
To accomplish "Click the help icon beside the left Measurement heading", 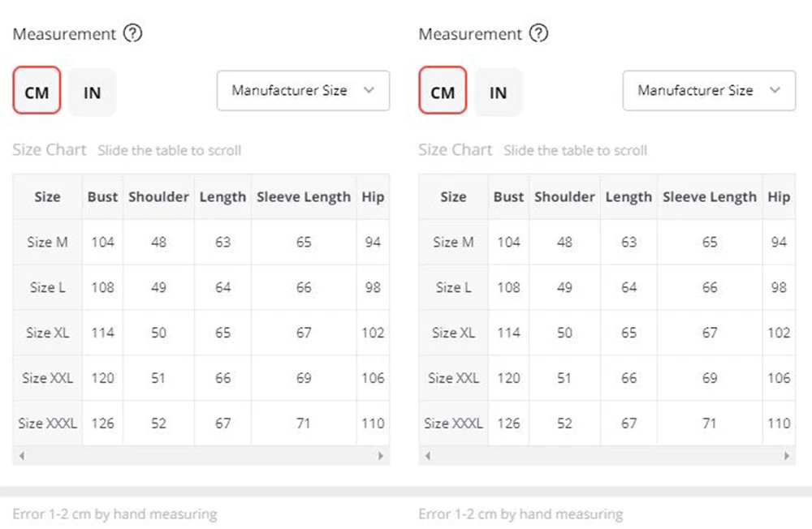I will 132,34.
